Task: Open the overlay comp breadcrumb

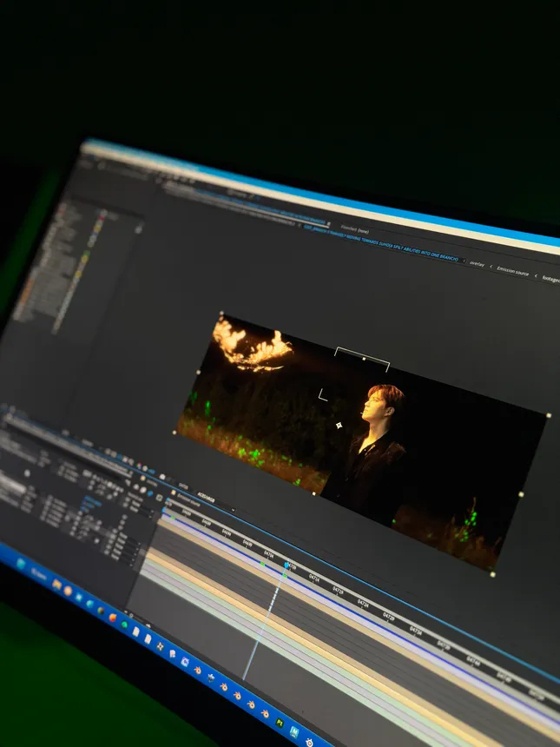Action: click(x=477, y=264)
